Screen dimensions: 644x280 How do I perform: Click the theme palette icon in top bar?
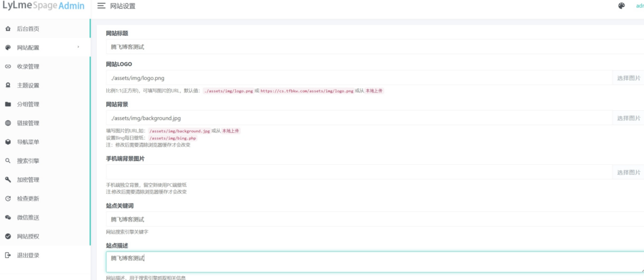click(621, 6)
